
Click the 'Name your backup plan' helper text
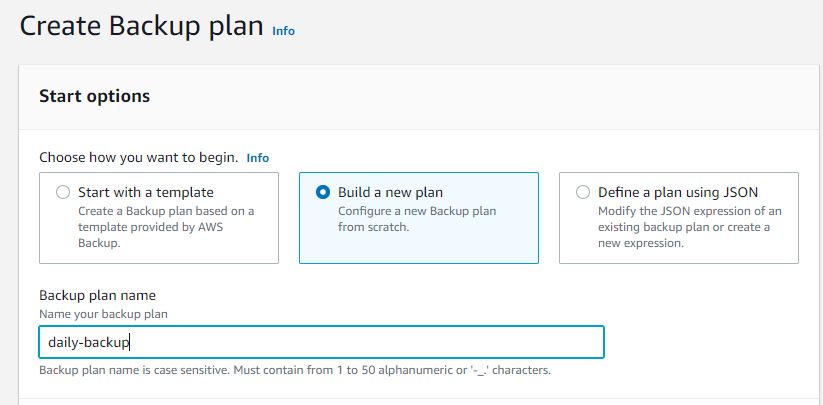[103, 314]
